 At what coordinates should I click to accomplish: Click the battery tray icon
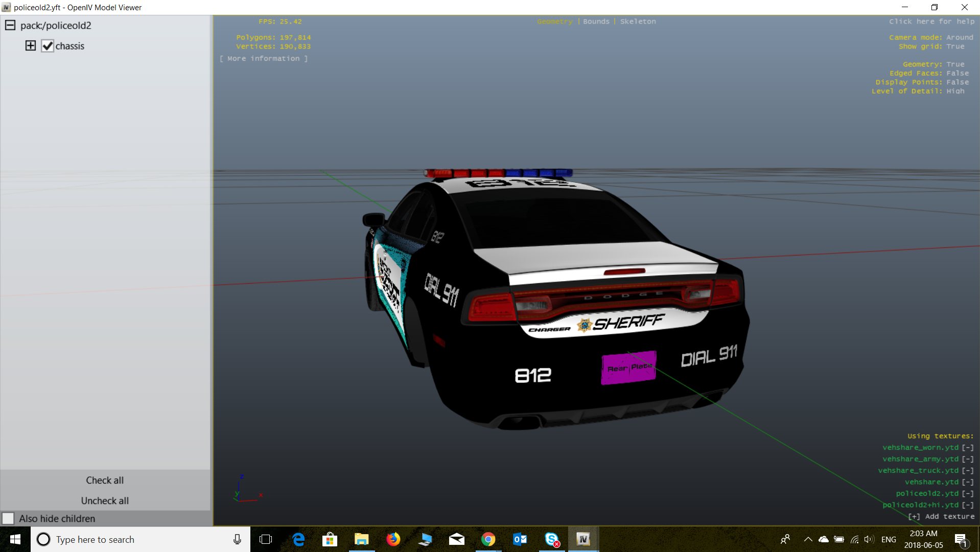click(x=839, y=539)
